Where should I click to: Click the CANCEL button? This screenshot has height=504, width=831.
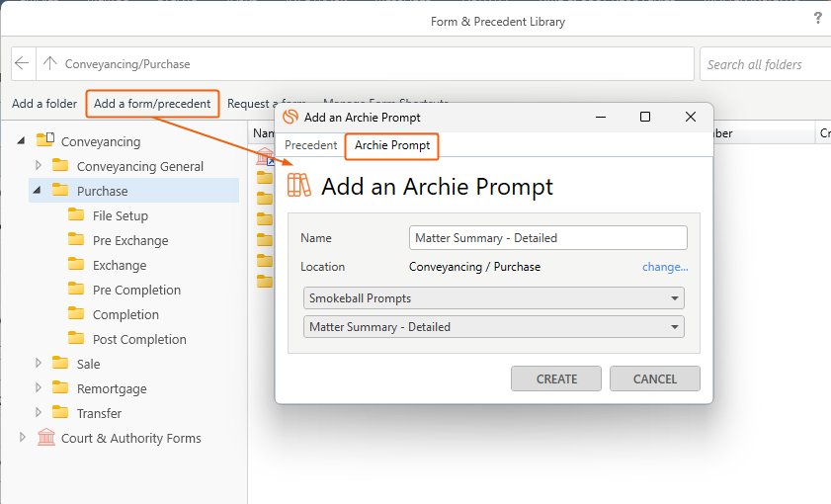click(x=655, y=378)
